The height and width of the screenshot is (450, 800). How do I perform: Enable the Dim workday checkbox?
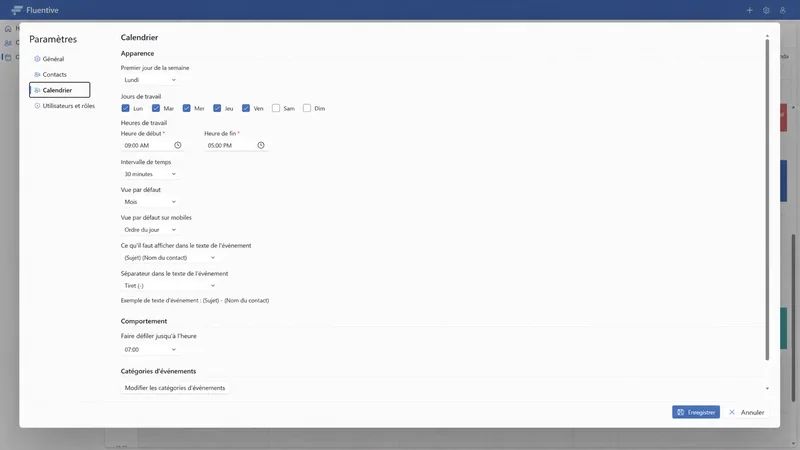click(x=307, y=108)
